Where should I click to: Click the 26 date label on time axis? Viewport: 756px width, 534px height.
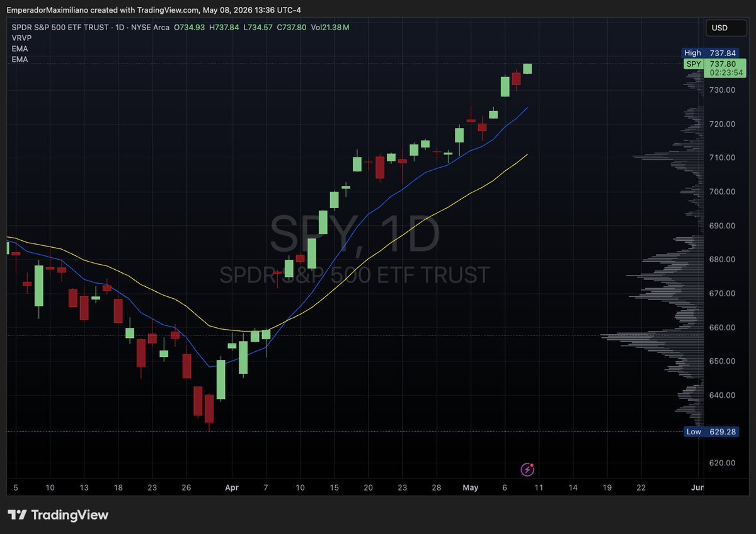(186, 487)
